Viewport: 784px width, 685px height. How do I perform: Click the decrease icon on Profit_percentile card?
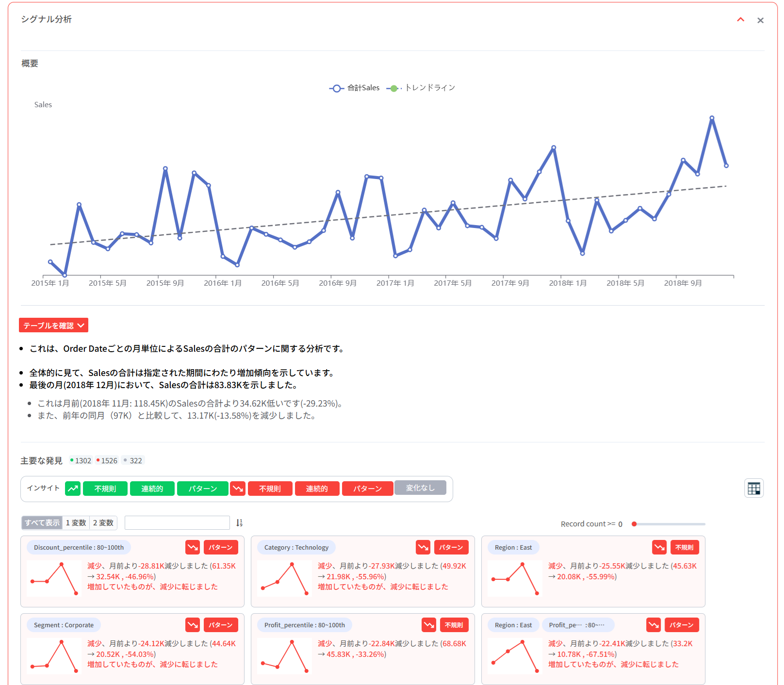(429, 625)
